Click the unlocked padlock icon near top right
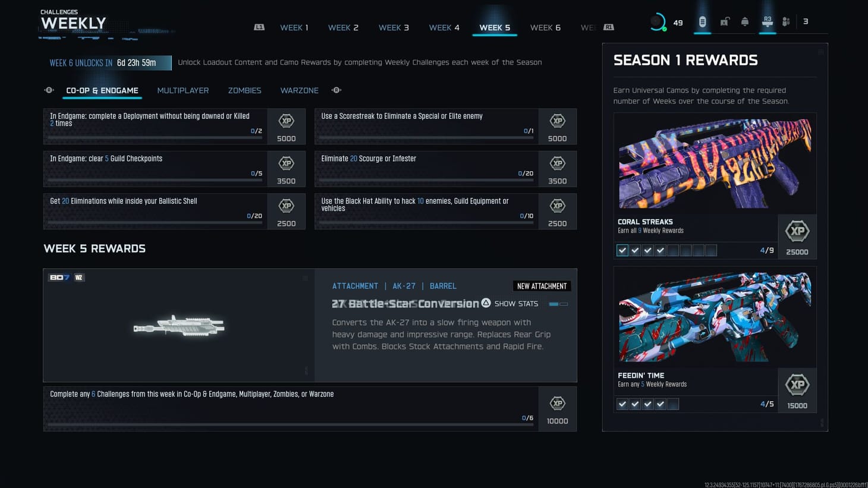The image size is (868, 488). pos(725,21)
